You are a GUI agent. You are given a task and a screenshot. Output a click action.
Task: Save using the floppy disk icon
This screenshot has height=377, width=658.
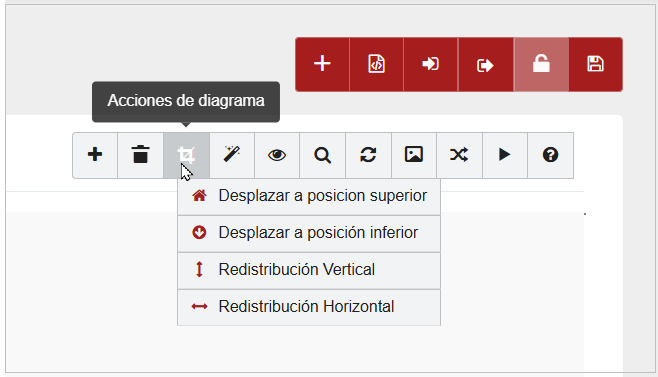[x=595, y=64]
